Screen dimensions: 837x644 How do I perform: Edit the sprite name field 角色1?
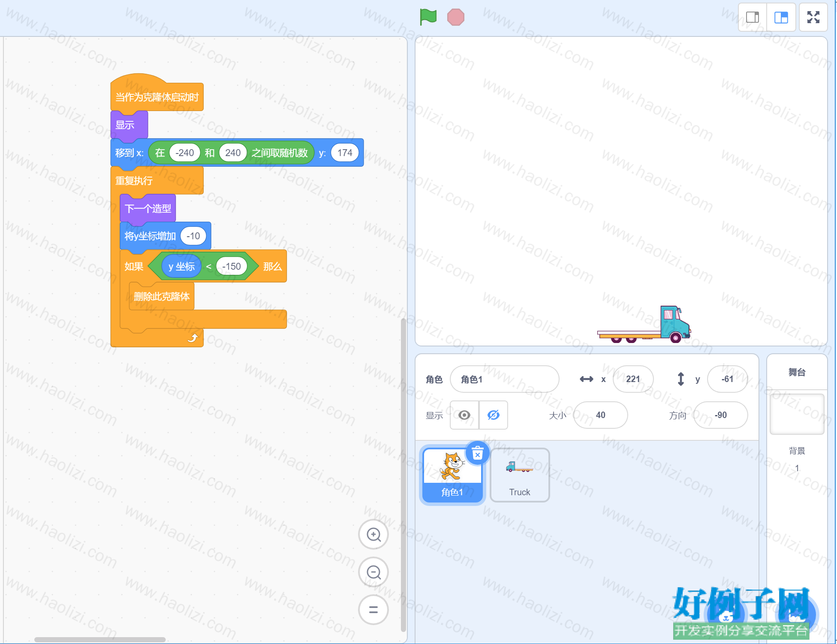pos(505,379)
